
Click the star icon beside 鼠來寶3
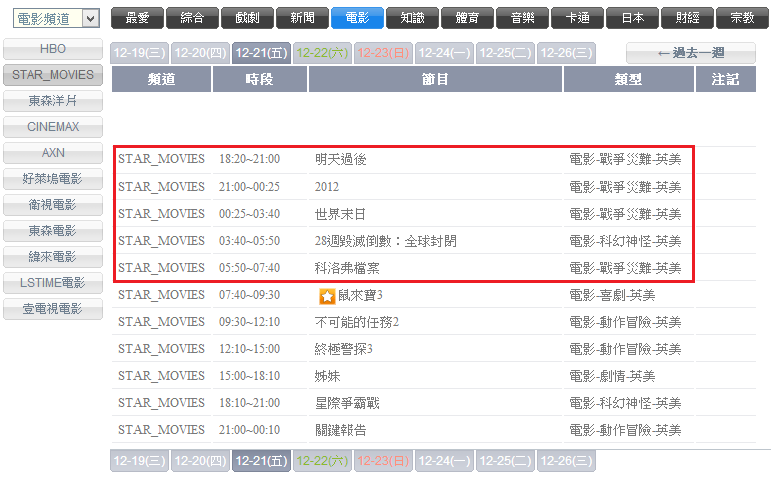(327, 296)
